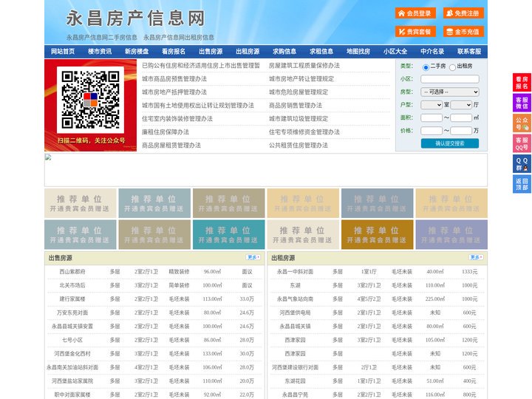Open the 东湖 rental listing
Screen dimensions: 532x399
coord(295,285)
